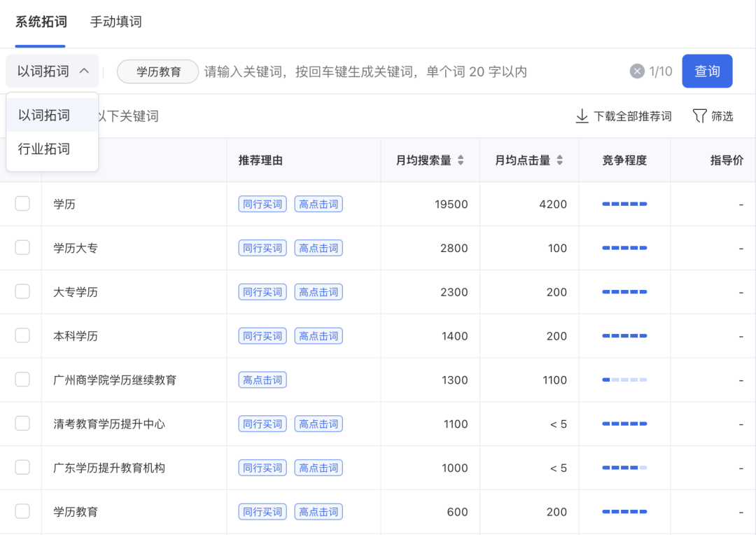Clear the keyword input via the gray X icon
The width and height of the screenshot is (756, 535).
click(x=636, y=71)
